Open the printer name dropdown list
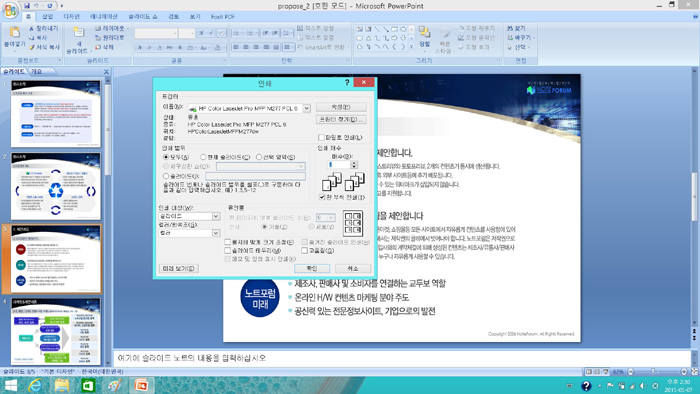 (x=307, y=108)
